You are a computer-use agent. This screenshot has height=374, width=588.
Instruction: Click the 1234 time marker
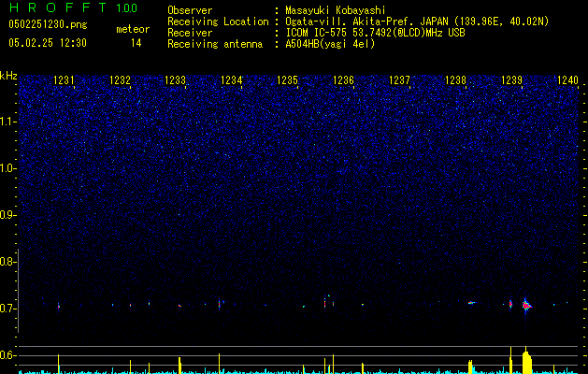pos(232,80)
